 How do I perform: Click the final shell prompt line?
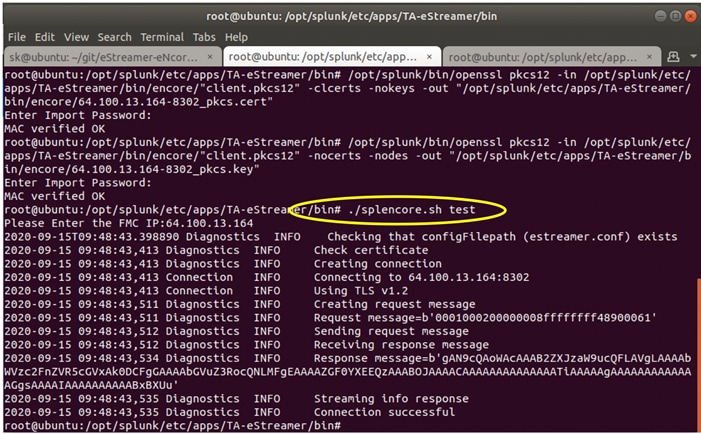point(173,426)
